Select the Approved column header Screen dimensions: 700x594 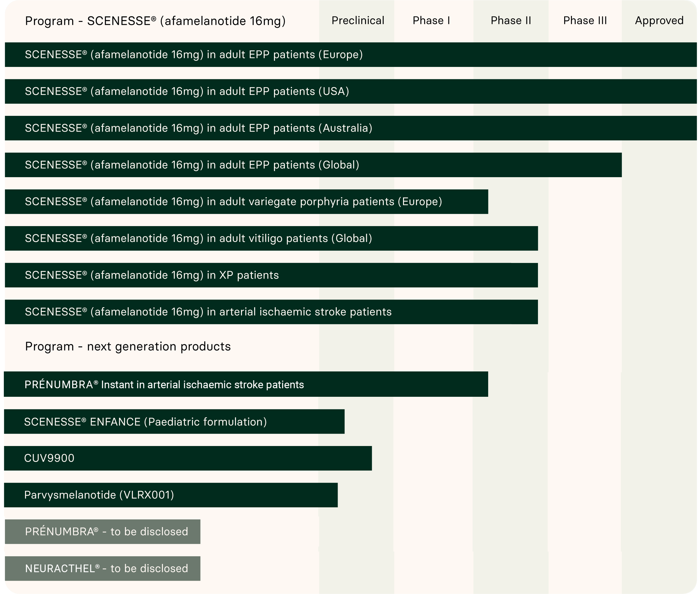pos(659,21)
